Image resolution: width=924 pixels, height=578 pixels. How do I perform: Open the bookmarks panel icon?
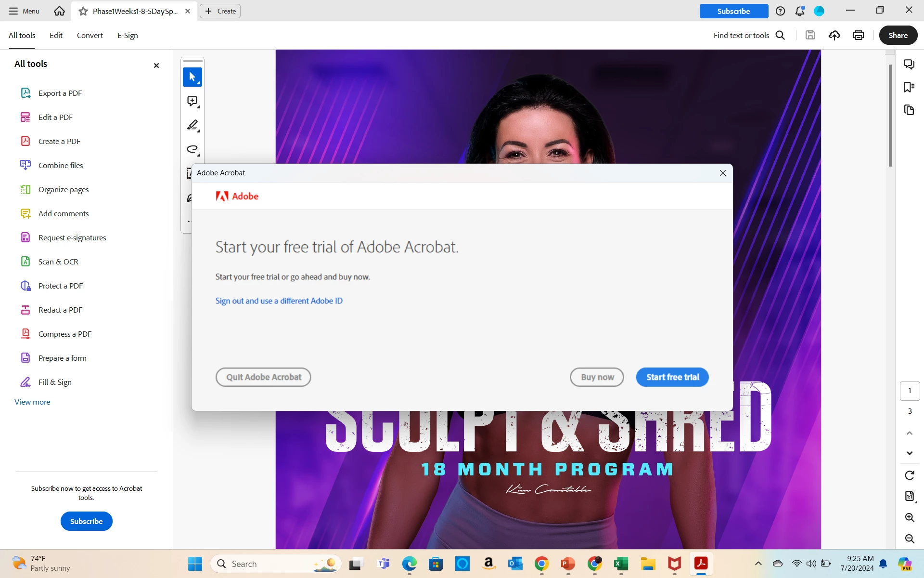point(909,87)
